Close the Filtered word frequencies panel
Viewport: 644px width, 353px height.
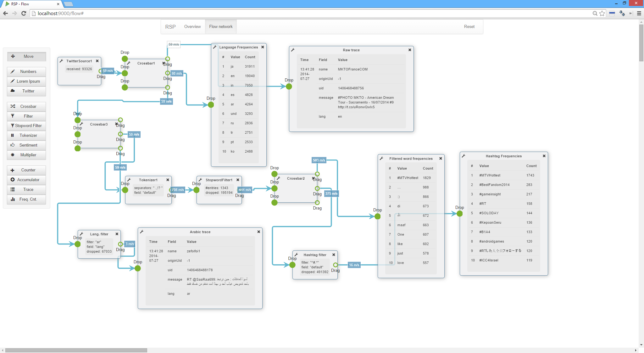tap(441, 159)
